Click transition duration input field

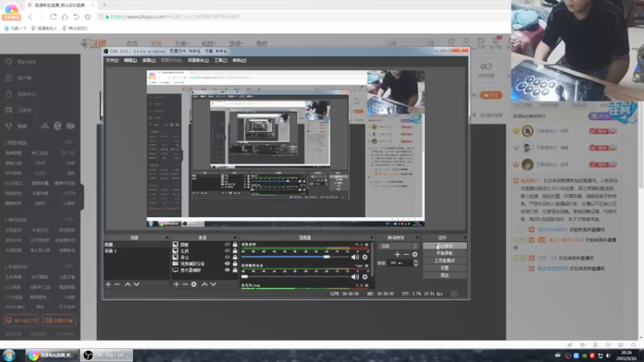tap(400, 263)
